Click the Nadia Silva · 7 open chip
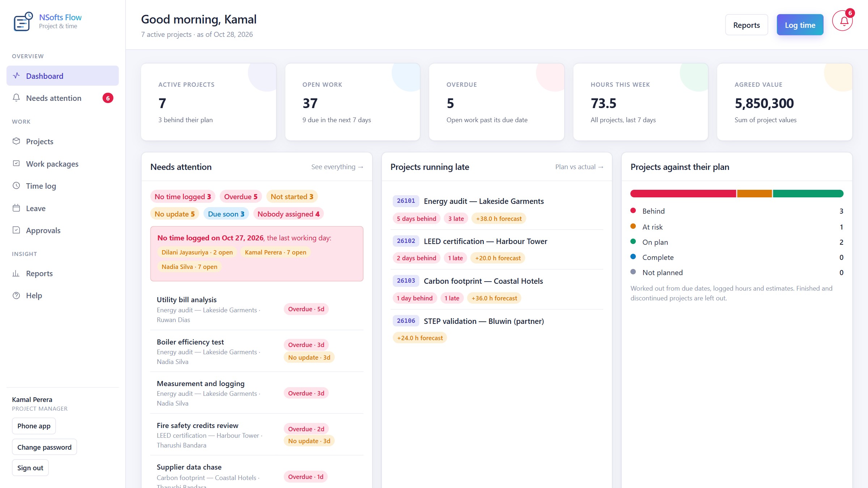This screenshot has width=868, height=488. pos(190,266)
